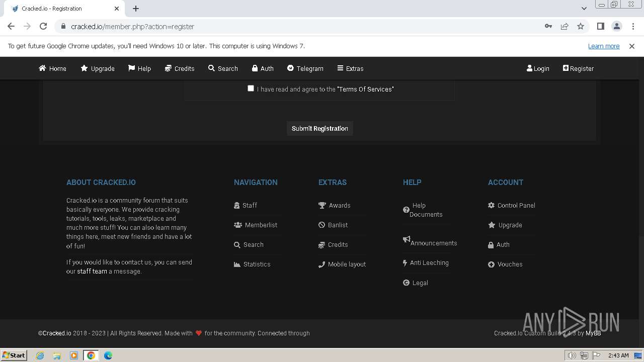Click the Register link in navbar
This screenshot has width=644, height=362.
pyautogui.click(x=578, y=68)
